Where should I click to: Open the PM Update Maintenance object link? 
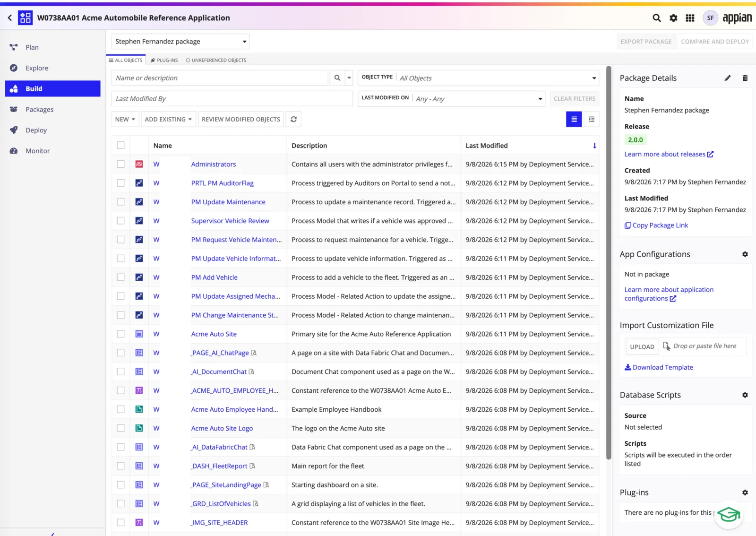click(x=228, y=202)
